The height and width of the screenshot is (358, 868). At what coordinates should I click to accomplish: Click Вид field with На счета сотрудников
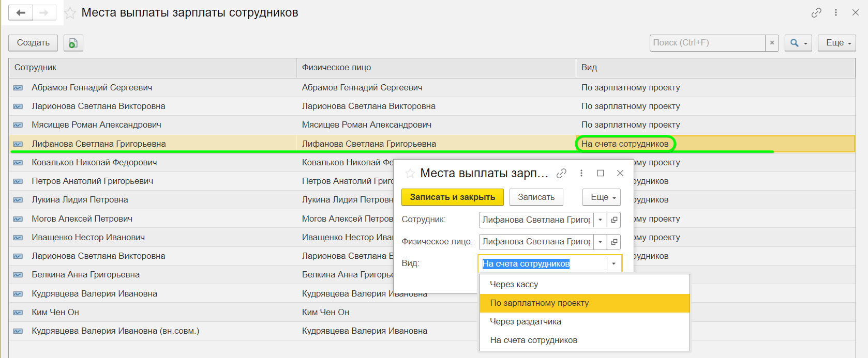pos(542,264)
